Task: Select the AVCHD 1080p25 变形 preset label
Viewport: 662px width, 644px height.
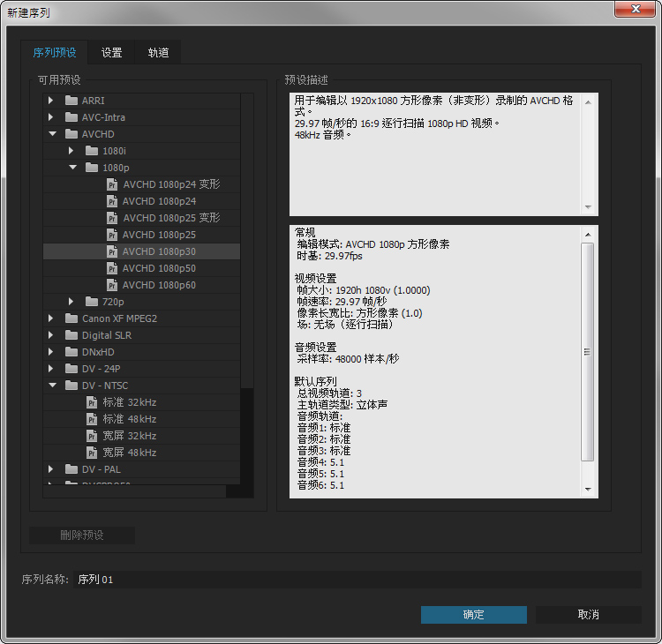Action: (171, 218)
